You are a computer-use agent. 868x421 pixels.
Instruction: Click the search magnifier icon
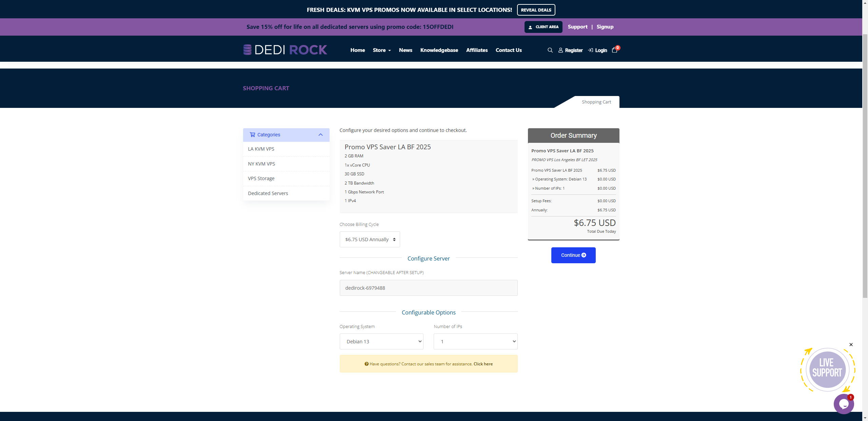550,50
